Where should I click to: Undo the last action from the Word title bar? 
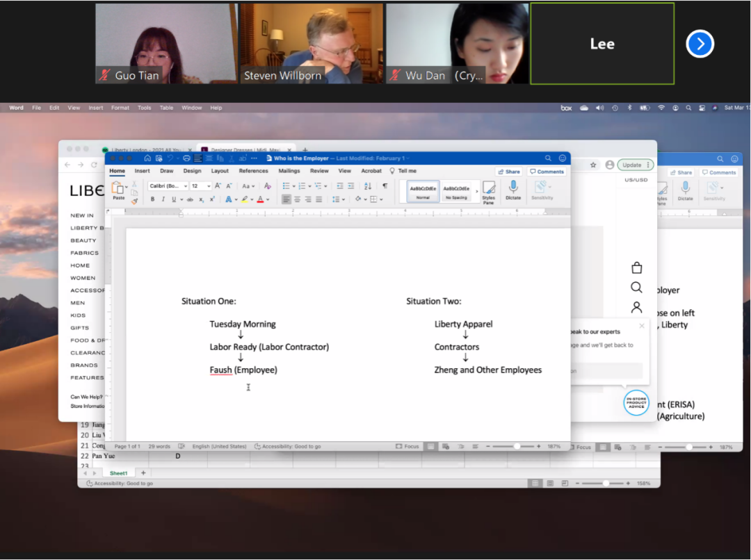point(170,158)
